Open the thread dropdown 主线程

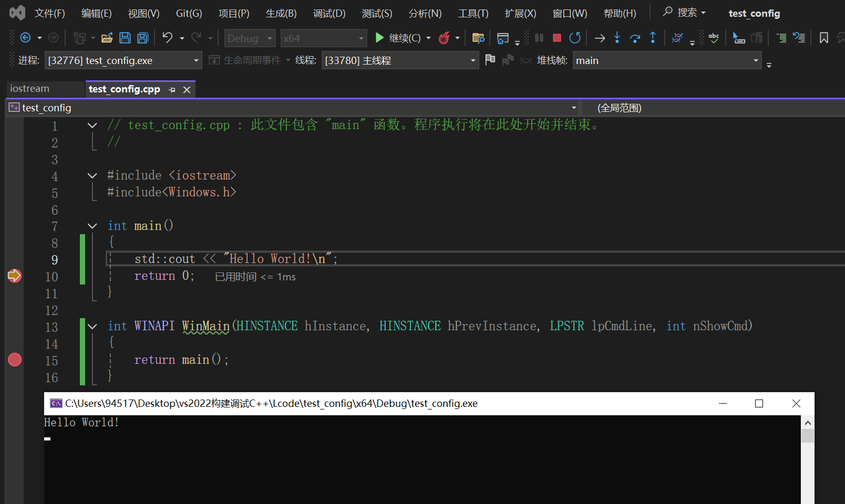[x=400, y=60]
